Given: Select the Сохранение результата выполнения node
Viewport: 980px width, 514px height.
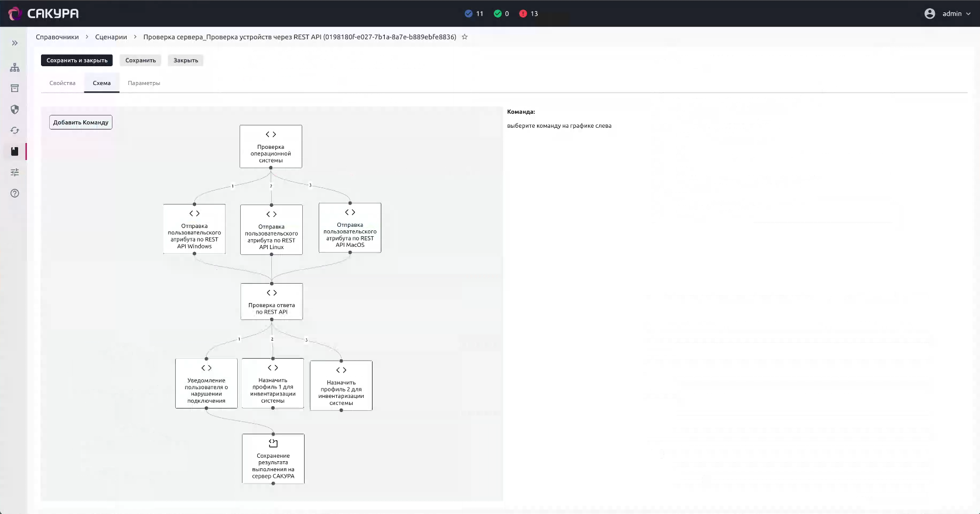Looking at the screenshot, I should (x=273, y=459).
